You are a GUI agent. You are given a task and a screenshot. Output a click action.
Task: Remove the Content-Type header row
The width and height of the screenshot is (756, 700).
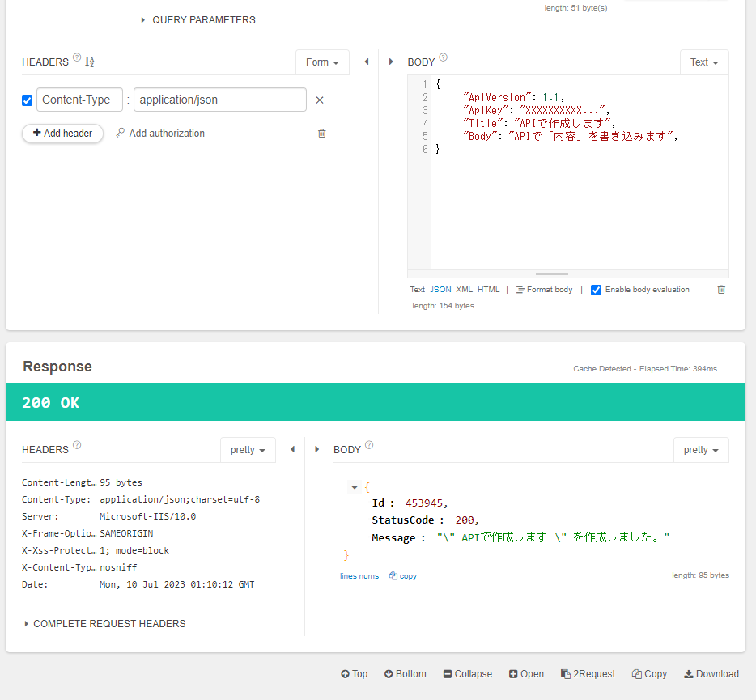click(320, 100)
